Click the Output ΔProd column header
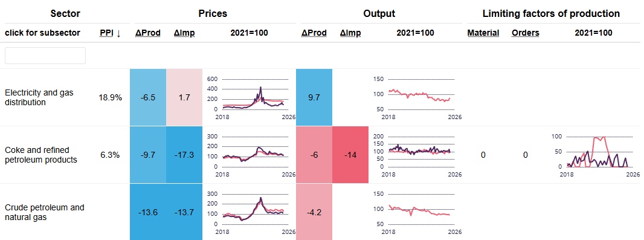 tap(314, 33)
